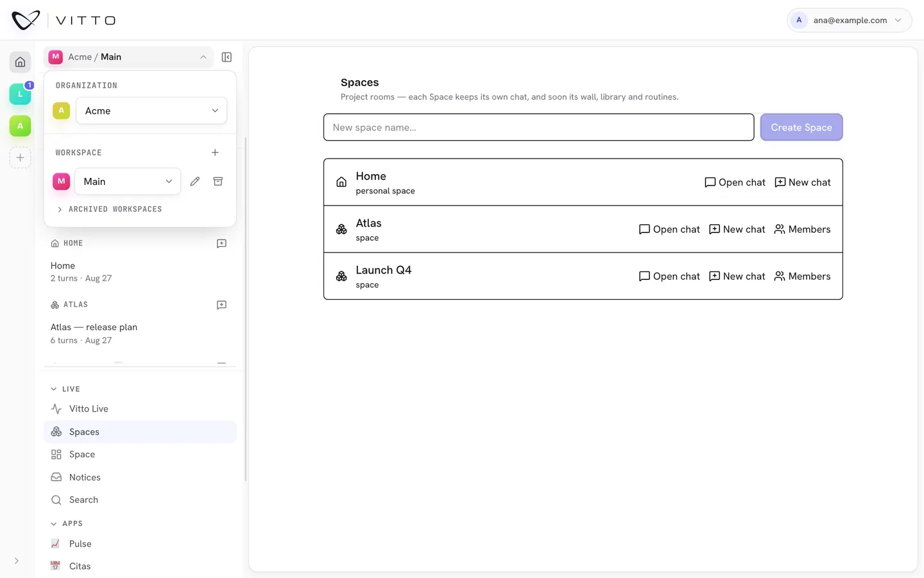This screenshot has height=578, width=924.
Task: View Members of Launch Q4 space
Action: pyautogui.click(x=802, y=276)
